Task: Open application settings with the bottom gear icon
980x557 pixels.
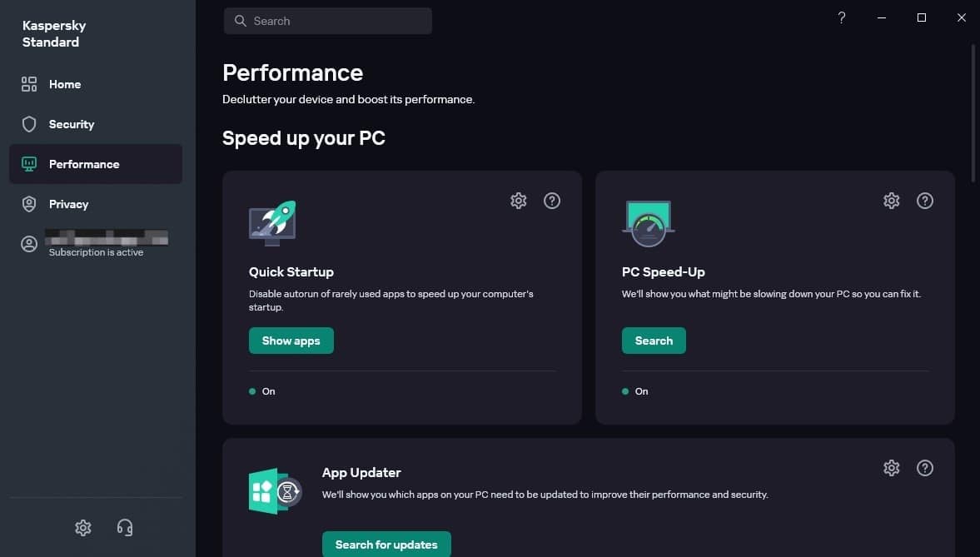Action: coord(82,527)
